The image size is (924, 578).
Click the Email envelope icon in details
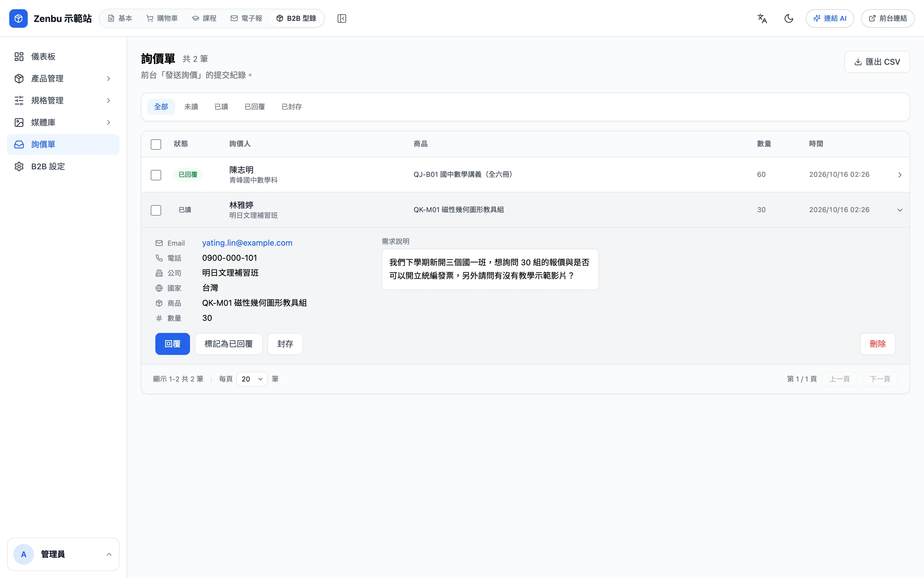pyautogui.click(x=159, y=243)
